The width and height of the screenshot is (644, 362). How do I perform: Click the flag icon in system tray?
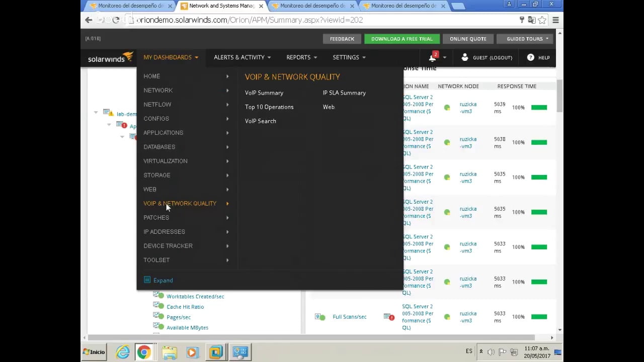pyautogui.click(x=502, y=352)
